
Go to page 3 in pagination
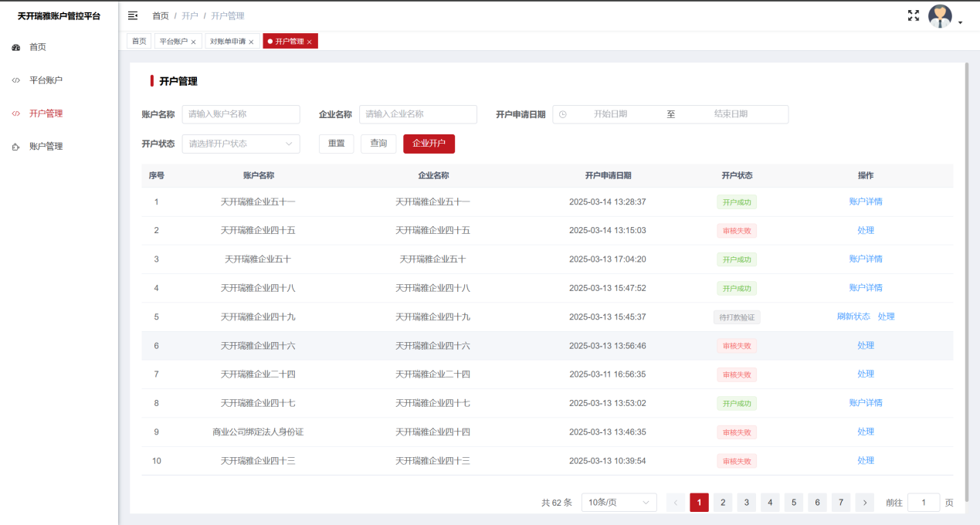tap(746, 503)
